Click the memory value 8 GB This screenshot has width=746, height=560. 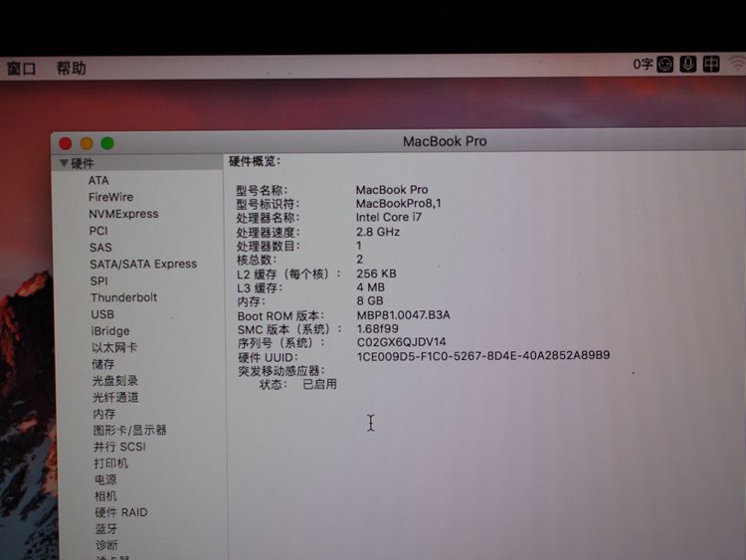370,301
